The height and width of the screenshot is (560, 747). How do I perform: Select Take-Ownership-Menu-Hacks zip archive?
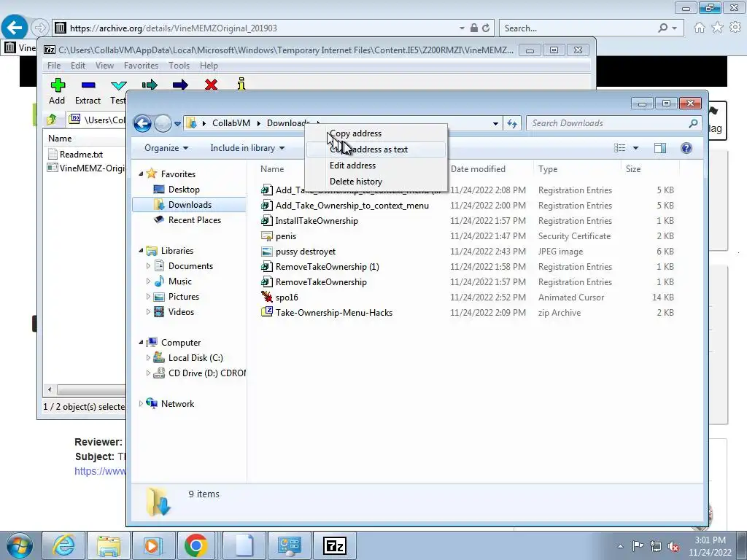coord(334,312)
